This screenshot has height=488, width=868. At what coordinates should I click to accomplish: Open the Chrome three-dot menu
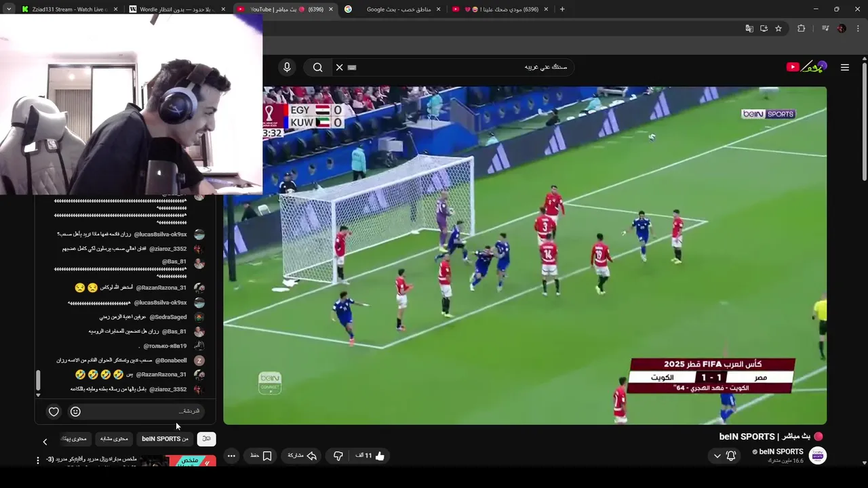pyautogui.click(x=858, y=28)
